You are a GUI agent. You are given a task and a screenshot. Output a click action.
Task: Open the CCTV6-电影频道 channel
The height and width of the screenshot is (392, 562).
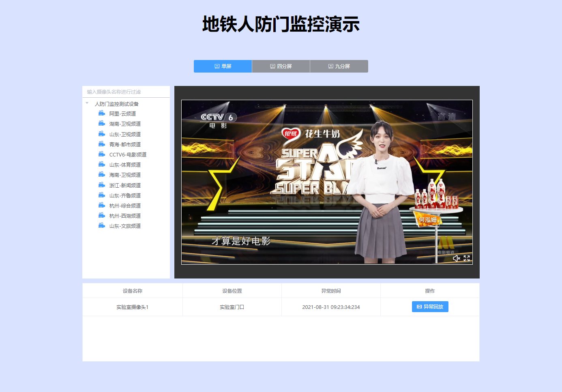[128, 155]
